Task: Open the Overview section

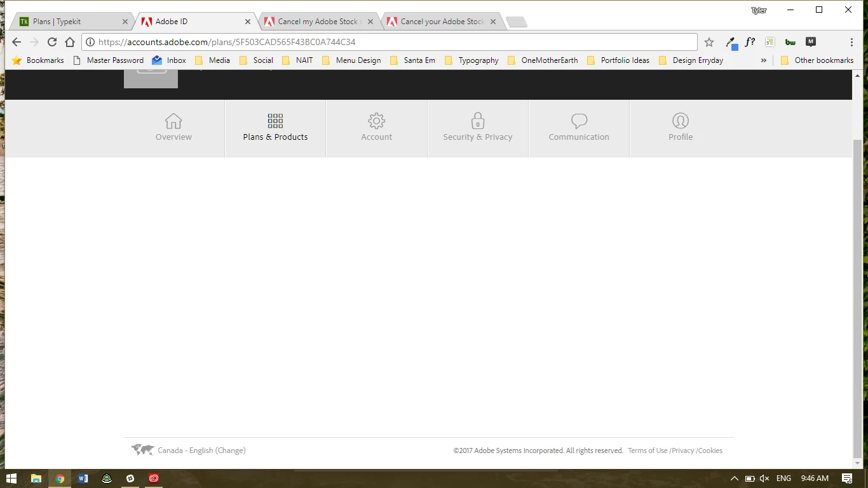Action: point(173,128)
